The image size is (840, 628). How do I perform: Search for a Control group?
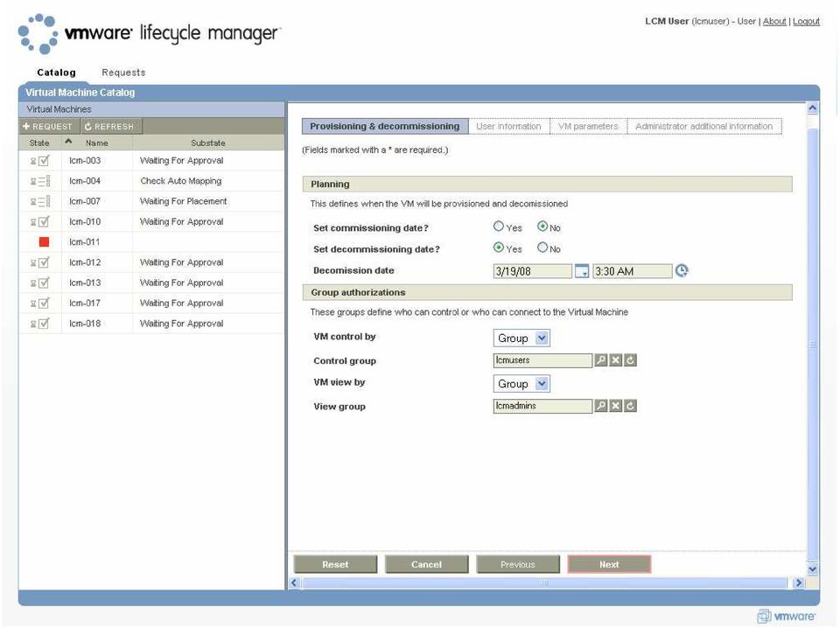click(x=601, y=360)
